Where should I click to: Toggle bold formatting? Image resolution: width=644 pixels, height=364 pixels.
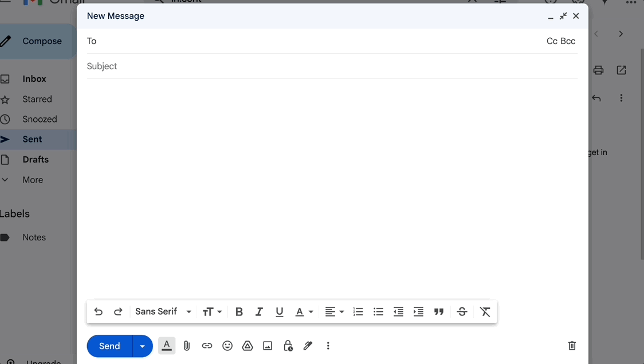click(239, 312)
